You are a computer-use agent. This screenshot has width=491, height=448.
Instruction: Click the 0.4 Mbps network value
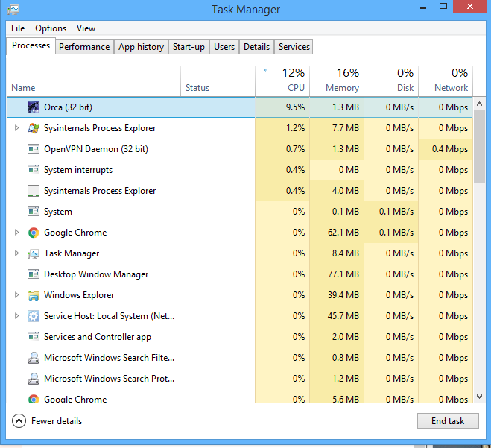pos(450,149)
